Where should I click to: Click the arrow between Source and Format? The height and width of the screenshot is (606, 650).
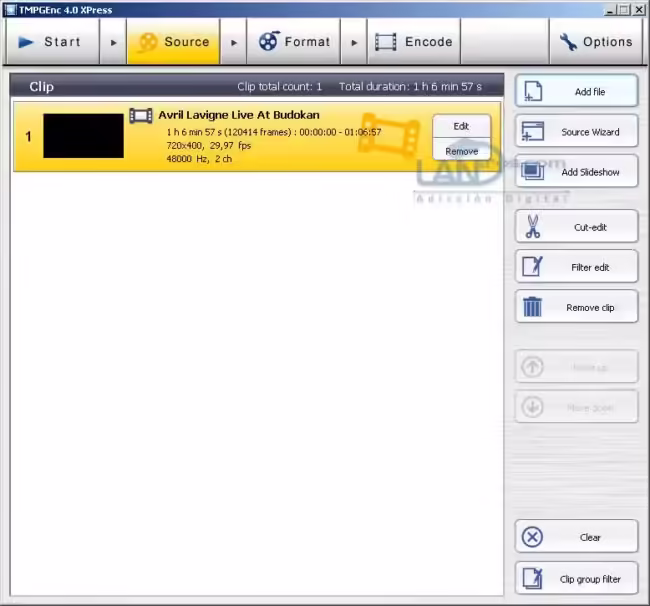point(234,42)
